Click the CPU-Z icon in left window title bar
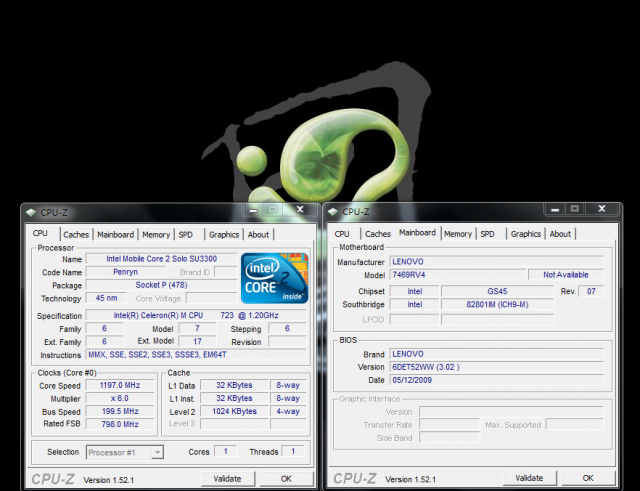The height and width of the screenshot is (491, 640). tap(31, 212)
